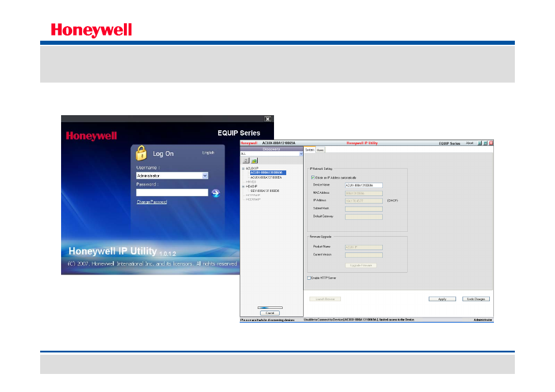Image resolution: width=555 pixels, height=392 pixels.
Task: Select the second ACUIX device under ACUIX IP
Action: (266, 177)
